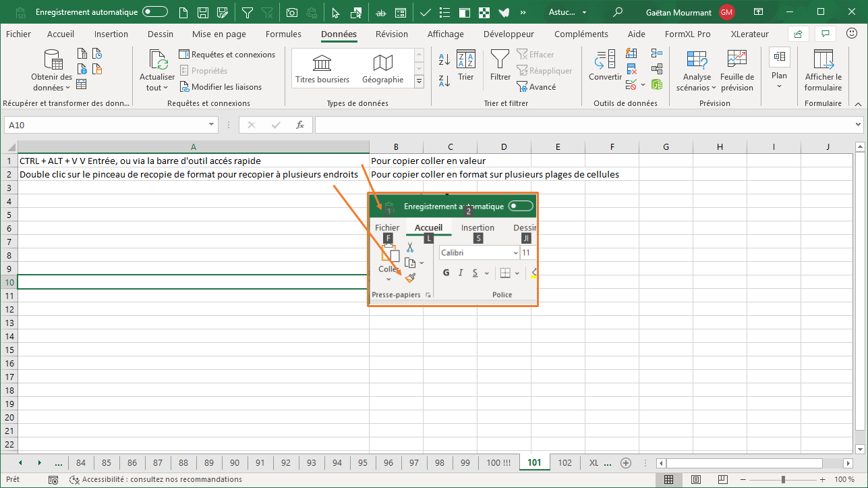Collapse the ribbon with chevron
This screenshot has width=868, height=488.
click(858, 103)
